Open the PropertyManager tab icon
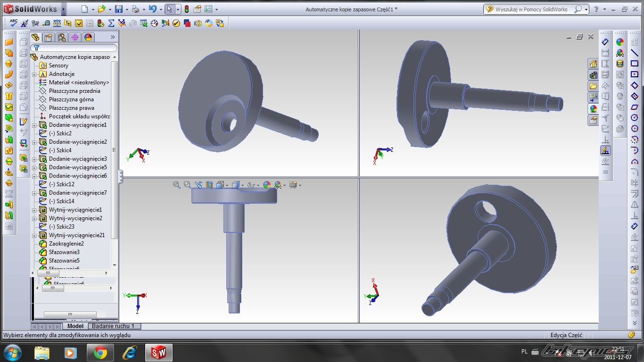The width and height of the screenshot is (644, 362). pyautogui.click(x=48, y=38)
